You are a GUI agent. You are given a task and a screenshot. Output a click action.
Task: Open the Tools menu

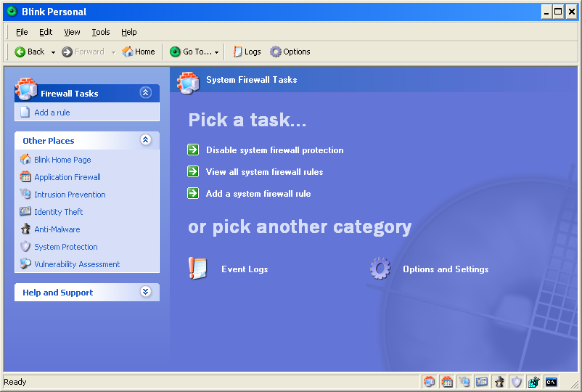[x=101, y=32]
